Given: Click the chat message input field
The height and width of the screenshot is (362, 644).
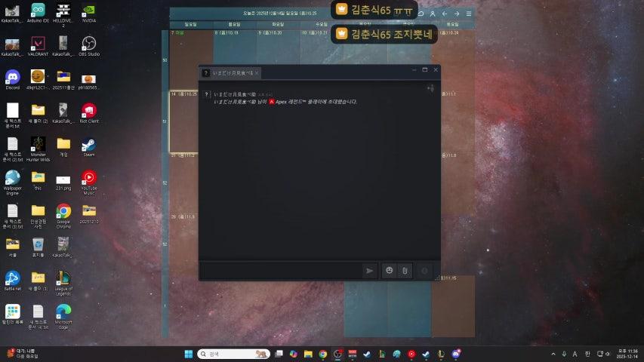Looking at the screenshot, I should coord(282,271).
